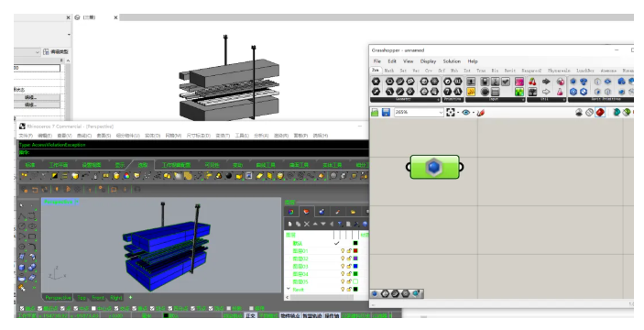Select the pointer tool in Rhino left sidebar
This screenshot has height=330, width=644.
click(x=22, y=205)
